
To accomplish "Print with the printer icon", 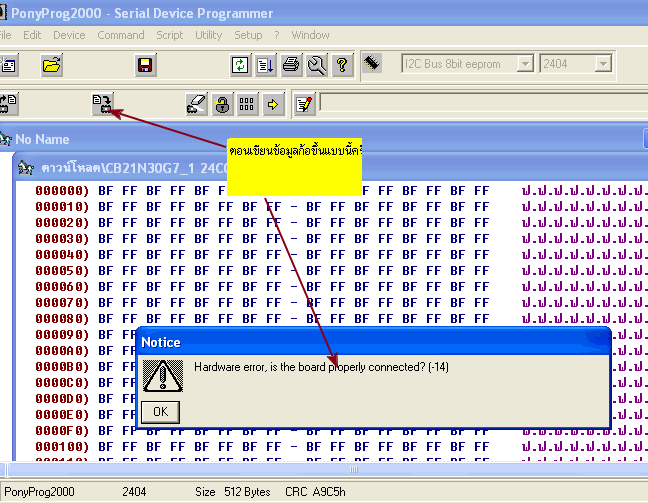I will [291, 65].
